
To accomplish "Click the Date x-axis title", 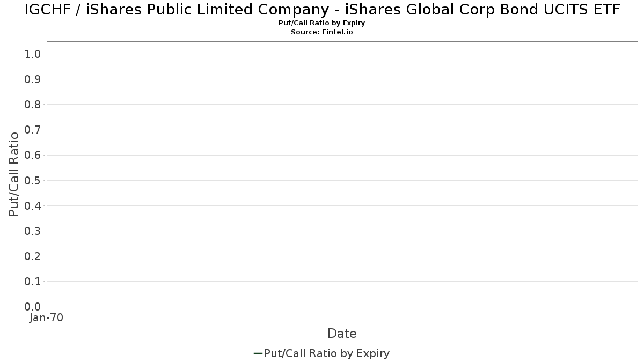I will point(342,334).
